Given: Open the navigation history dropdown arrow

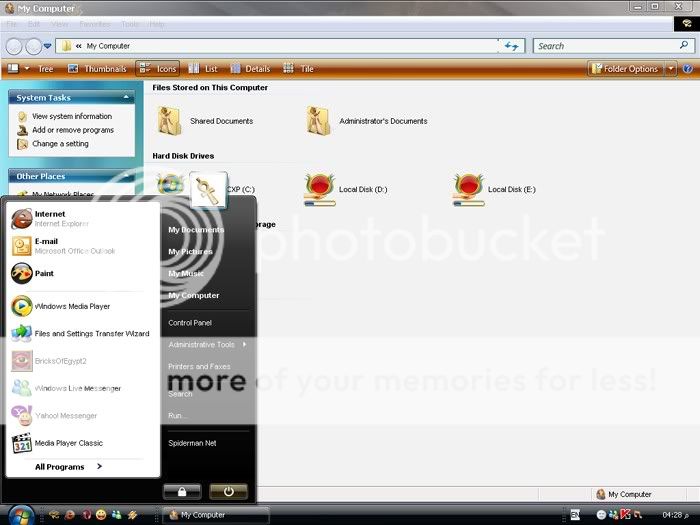Looking at the screenshot, I should coord(47,46).
